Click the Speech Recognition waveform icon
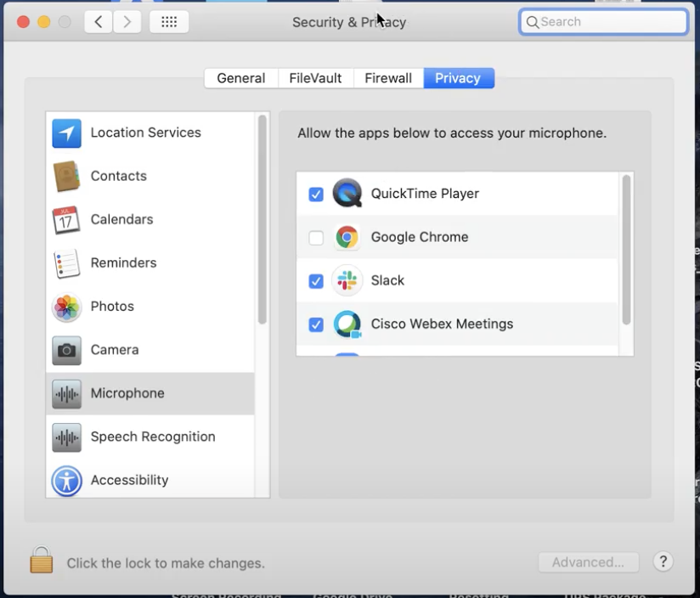Image resolution: width=700 pixels, height=598 pixels. coord(66,437)
